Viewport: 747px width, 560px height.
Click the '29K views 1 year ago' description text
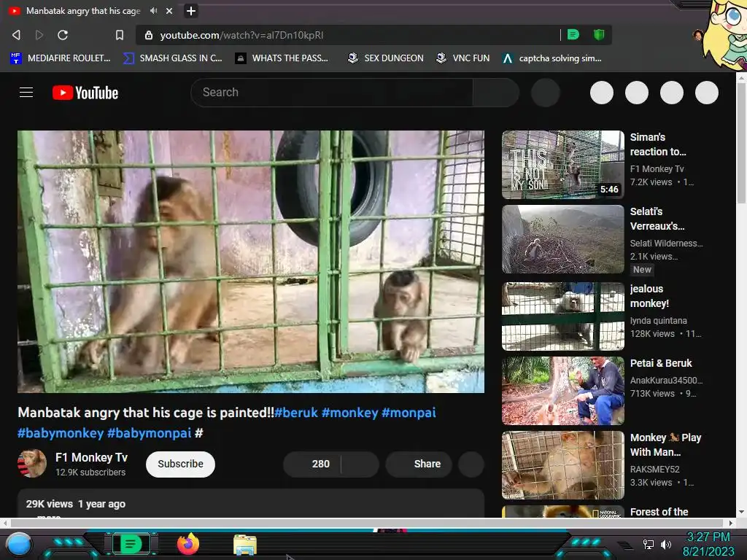[76, 504]
